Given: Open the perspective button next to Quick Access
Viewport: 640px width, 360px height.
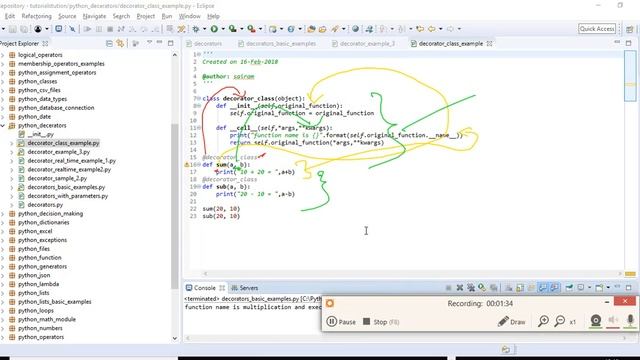Looking at the screenshot, I should (x=629, y=29).
